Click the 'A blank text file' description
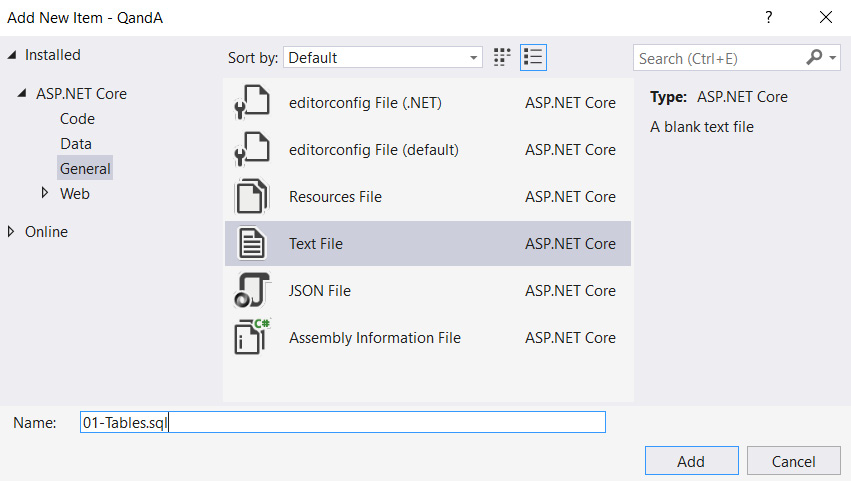This screenshot has width=851, height=481. coord(702,126)
